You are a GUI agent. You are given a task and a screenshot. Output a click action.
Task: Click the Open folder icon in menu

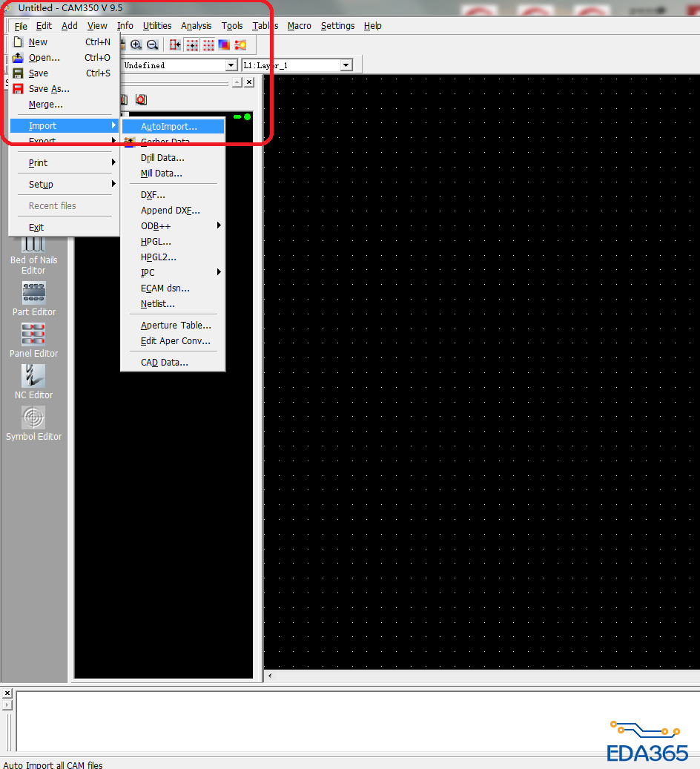pos(18,57)
